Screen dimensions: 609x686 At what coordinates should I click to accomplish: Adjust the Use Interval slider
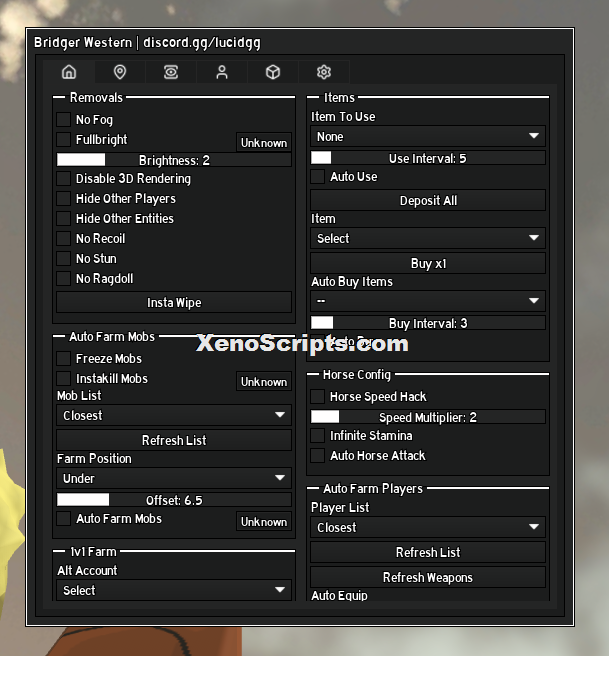[428, 158]
